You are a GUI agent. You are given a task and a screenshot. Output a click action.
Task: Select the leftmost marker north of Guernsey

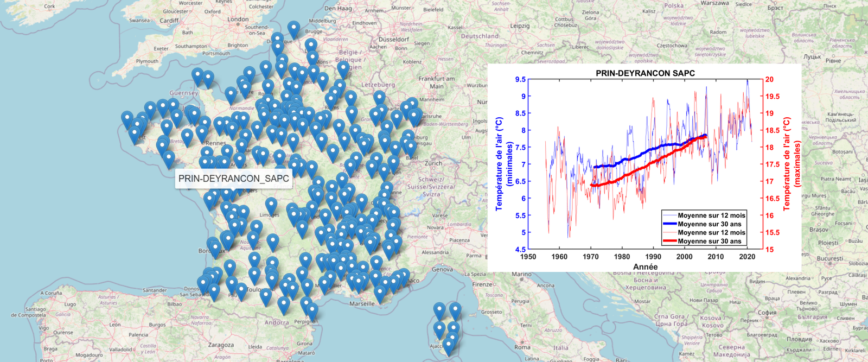coord(197,75)
